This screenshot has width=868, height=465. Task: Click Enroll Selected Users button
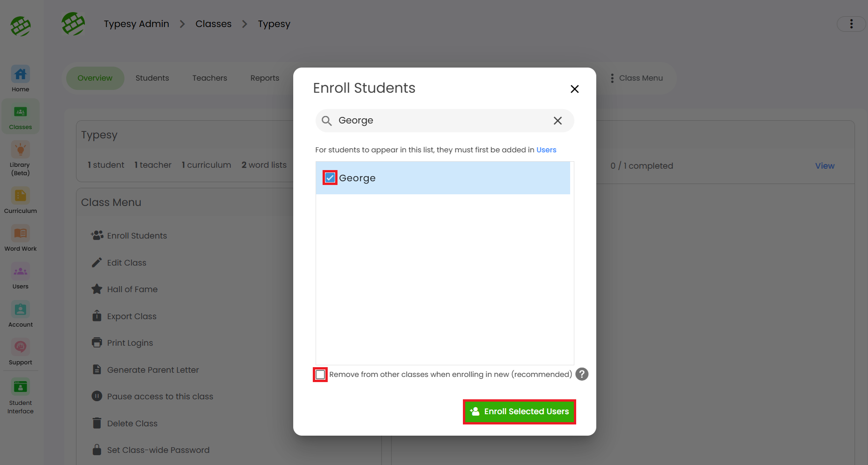[519, 412]
